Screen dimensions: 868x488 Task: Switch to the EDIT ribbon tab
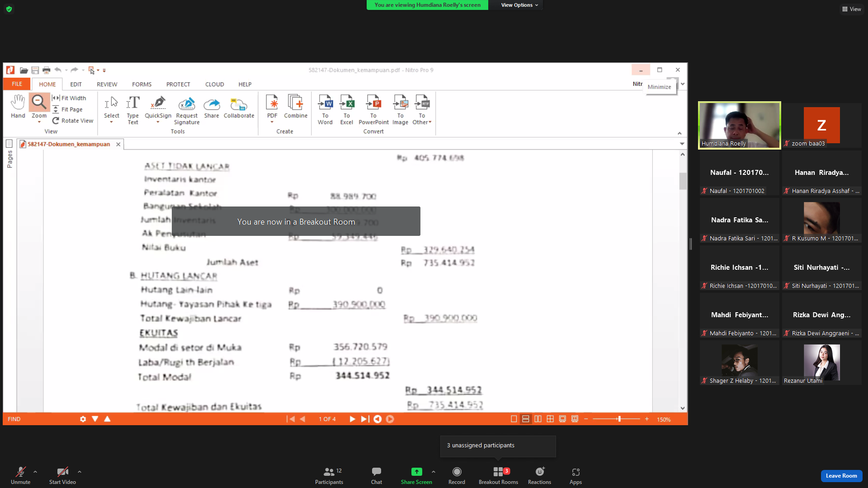pos(76,84)
